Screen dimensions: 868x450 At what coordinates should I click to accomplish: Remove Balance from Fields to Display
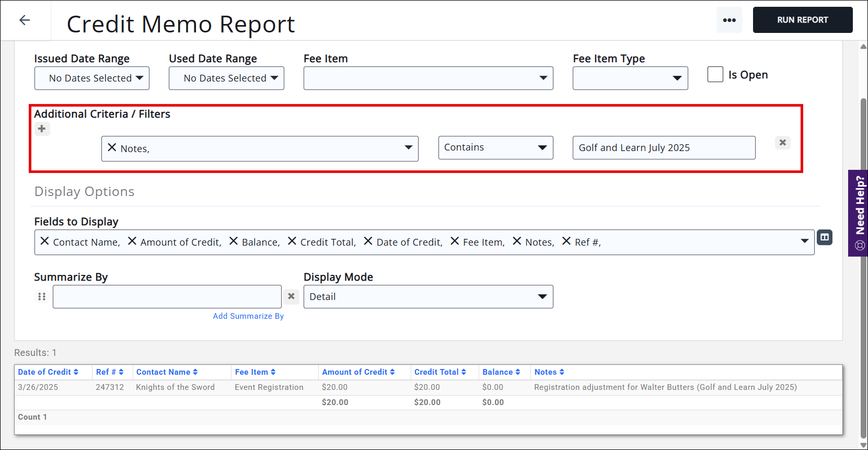pyautogui.click(x=234, y=241)
